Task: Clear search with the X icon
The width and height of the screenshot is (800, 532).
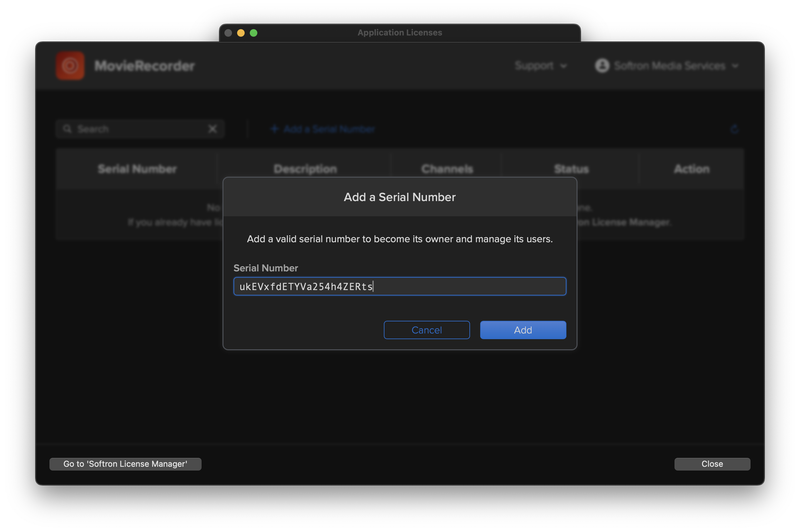Action: point(213,129)
